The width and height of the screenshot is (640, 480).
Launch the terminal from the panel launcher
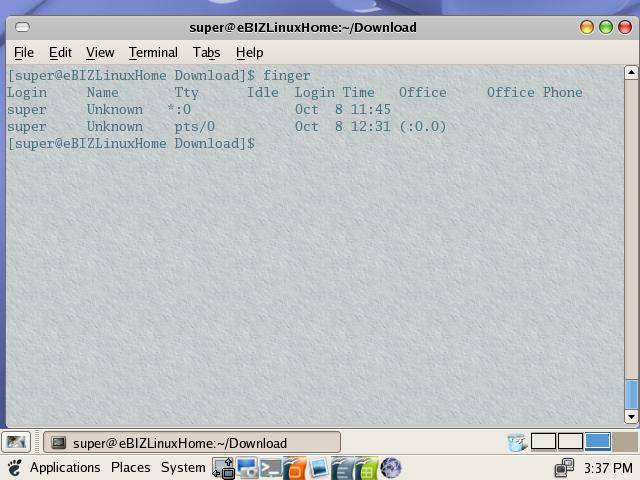click(x=270, y=468)
